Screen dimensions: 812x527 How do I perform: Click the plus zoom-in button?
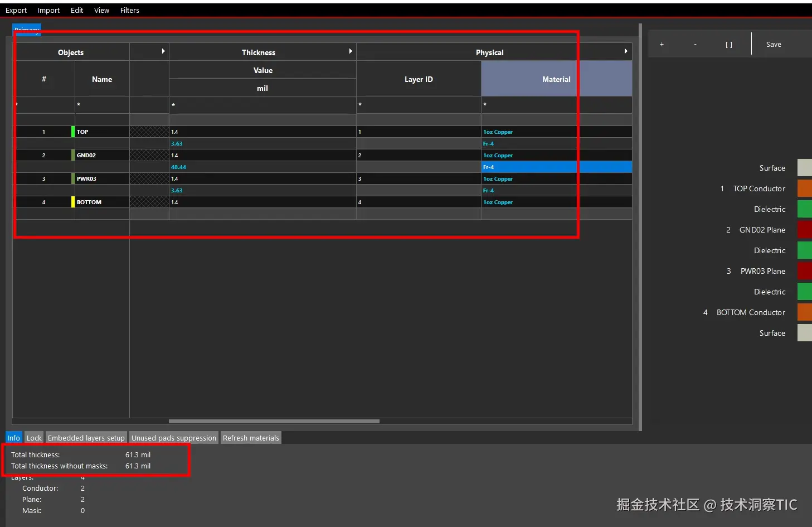point(662,44)
